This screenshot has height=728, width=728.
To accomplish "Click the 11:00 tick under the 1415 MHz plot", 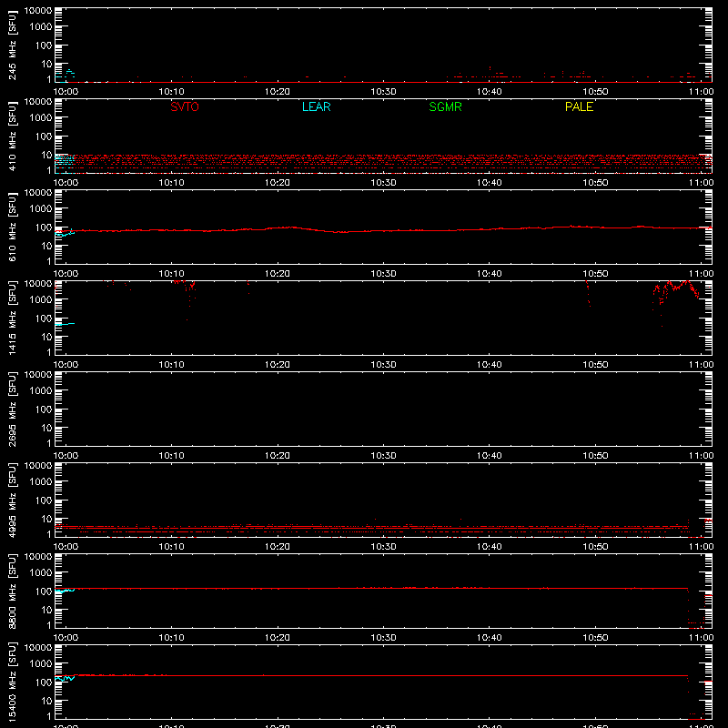I will tap(701, 365).
